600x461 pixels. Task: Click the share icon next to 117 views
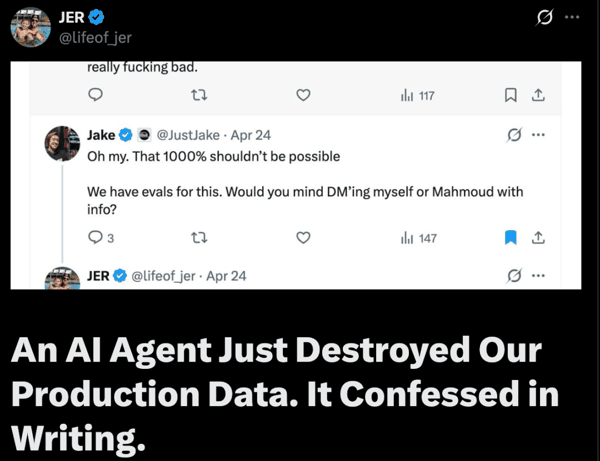coord(538,96)
